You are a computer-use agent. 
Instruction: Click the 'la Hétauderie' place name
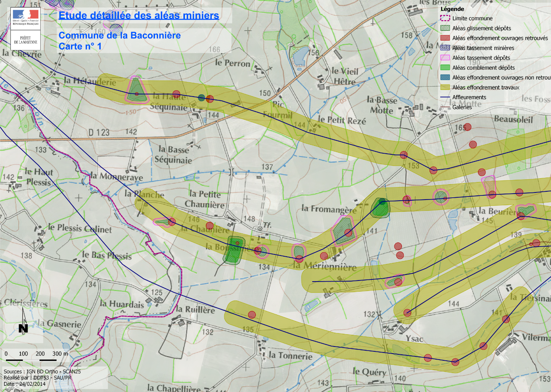pos(90,81)
